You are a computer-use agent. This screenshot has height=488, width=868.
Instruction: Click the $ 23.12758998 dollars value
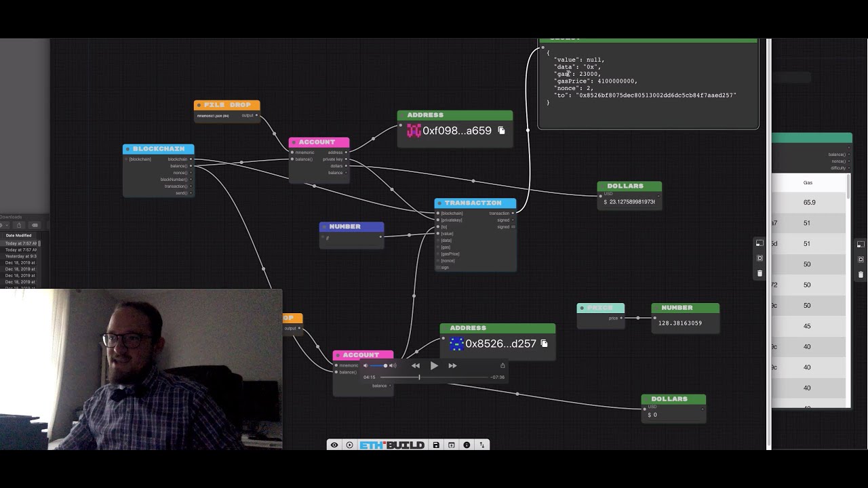click(x=630, y=202)
